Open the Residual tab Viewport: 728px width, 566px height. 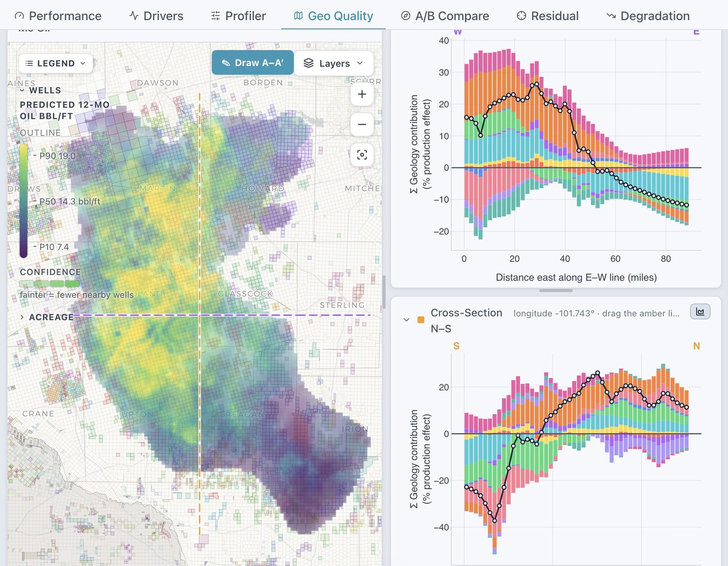coord(547,16)
